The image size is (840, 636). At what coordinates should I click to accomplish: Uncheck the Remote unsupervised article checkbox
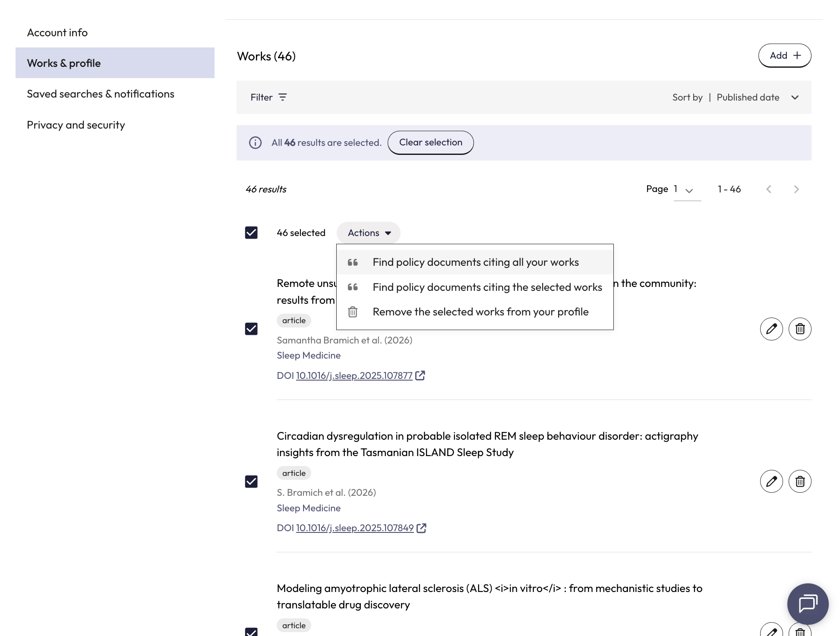pyautogui.click(x=251, y=329)
